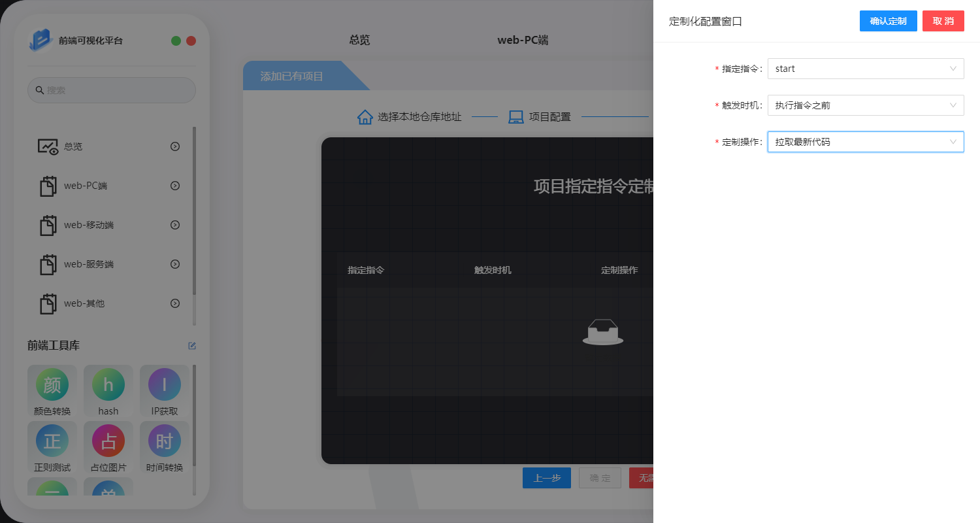Click the tool library scrollbar
The image size is (980, 523).
[x=194, y=416]
